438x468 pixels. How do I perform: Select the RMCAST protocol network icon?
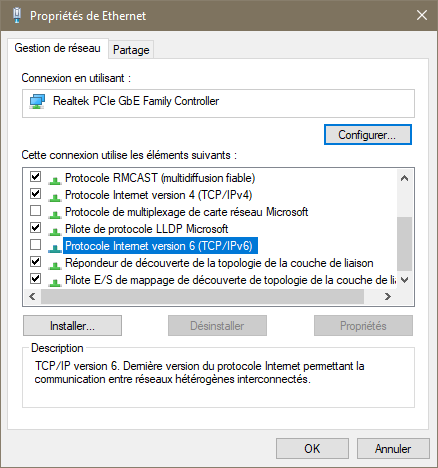pos(55,180)
